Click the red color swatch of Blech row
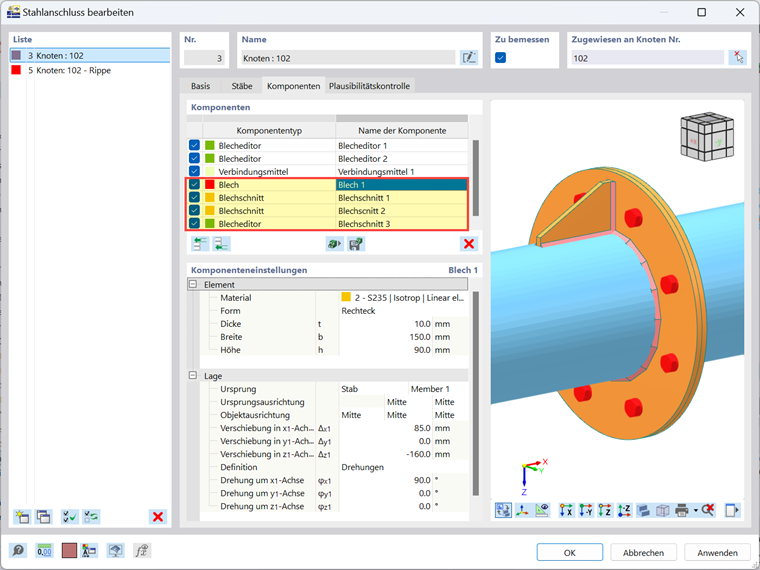The width and height of the screenshot is (760, 570). [209, 184]
